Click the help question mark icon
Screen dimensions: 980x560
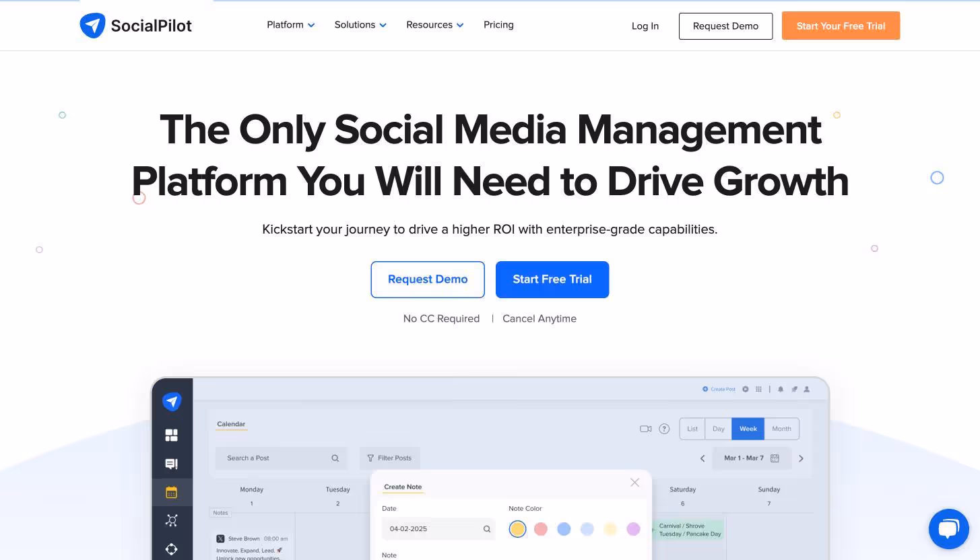pos(665,429)
